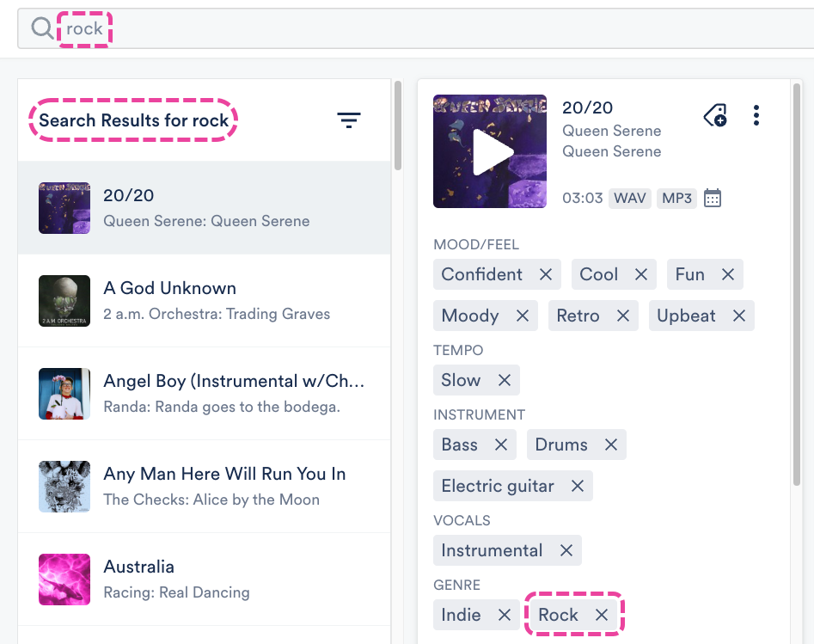Viewport: 814px width, 644px height.
Task: Click the A God Unknown album thumbnail
Action: pyautogui.click(x=64, y=301)
